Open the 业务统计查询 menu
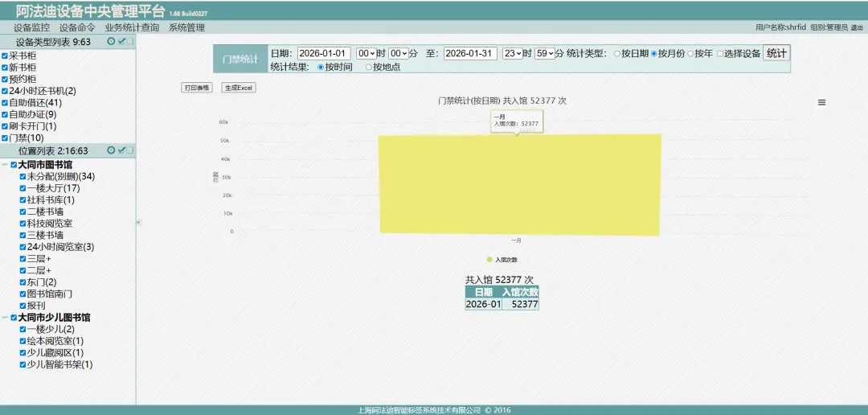The width and height of the screenshot is (868, 415). click(132, 27)
